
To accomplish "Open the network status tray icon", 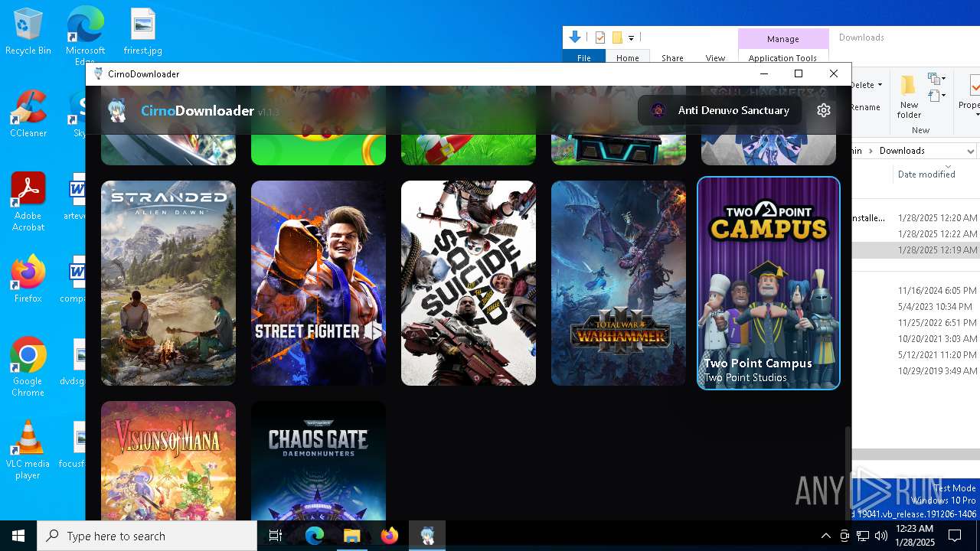I will [x=863, y=536].
